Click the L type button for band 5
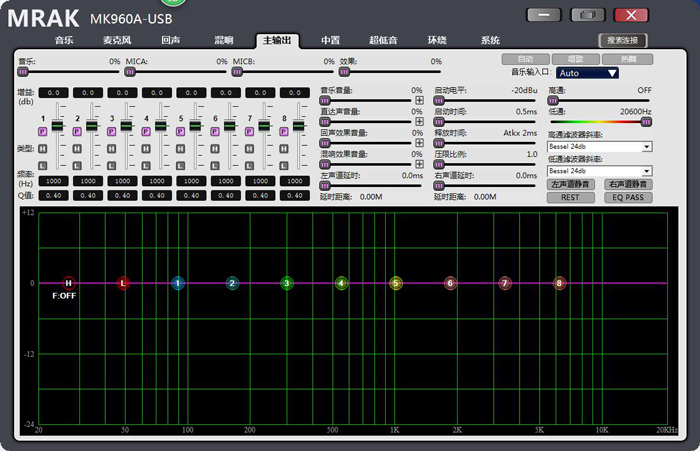 point(181,164)
